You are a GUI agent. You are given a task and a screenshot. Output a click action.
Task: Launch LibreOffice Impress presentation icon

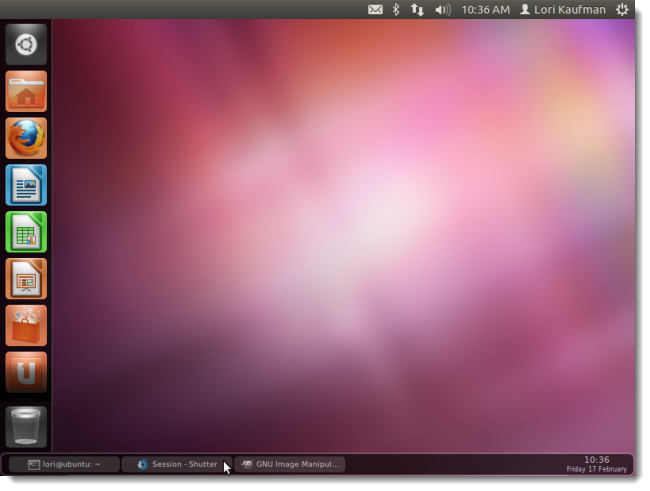point(26,279)
